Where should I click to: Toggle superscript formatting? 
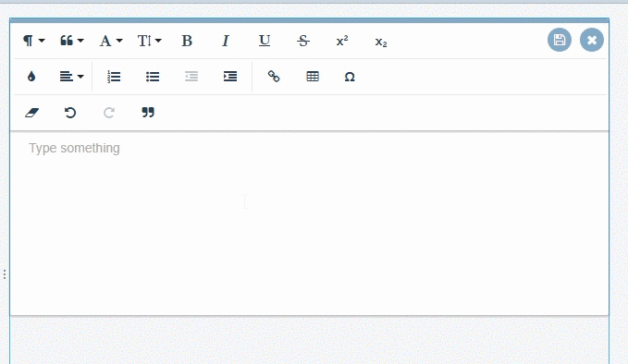tap(342, 41)
